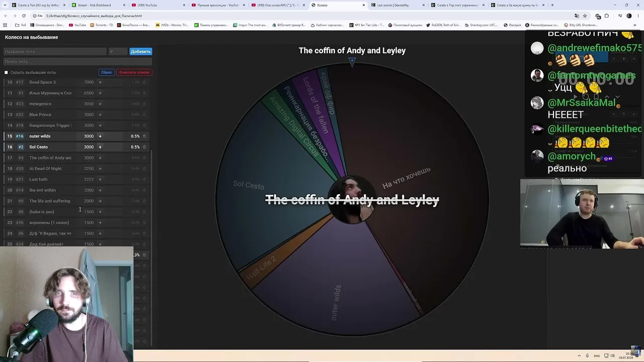Screen dimensions: 644x362
Task: Open the Sherdog.com UFC bookmark
Action: point(481,25)
